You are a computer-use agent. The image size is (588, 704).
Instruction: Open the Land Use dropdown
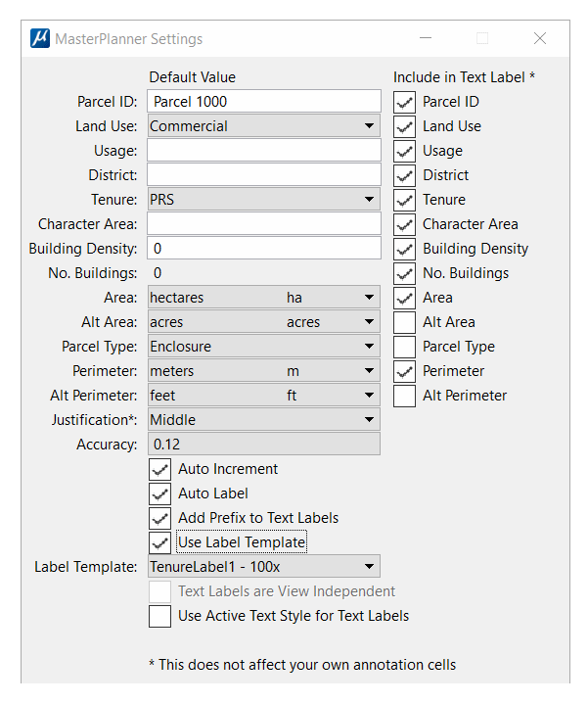[x=264, y=126]
